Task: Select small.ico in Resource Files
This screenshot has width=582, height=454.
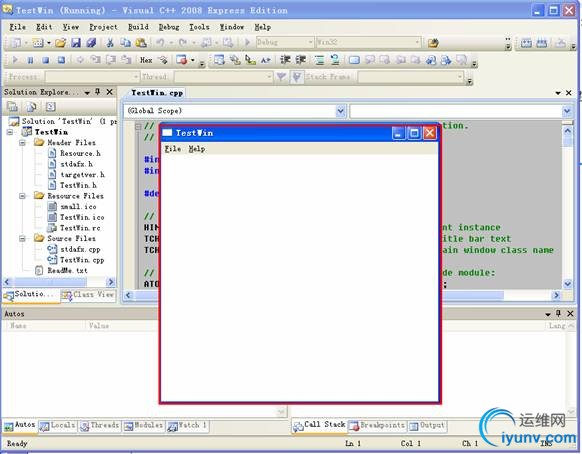Action: pyautogui.click(x=78, y=207)
